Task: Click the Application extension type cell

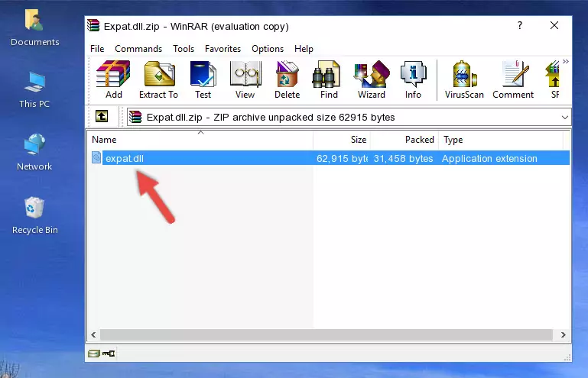Action: (x=489, y=159)
